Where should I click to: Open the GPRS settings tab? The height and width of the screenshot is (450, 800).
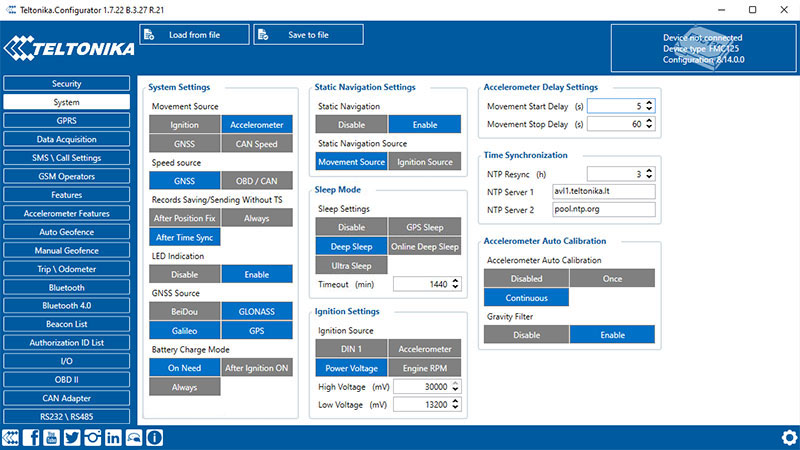coord(66,120)
